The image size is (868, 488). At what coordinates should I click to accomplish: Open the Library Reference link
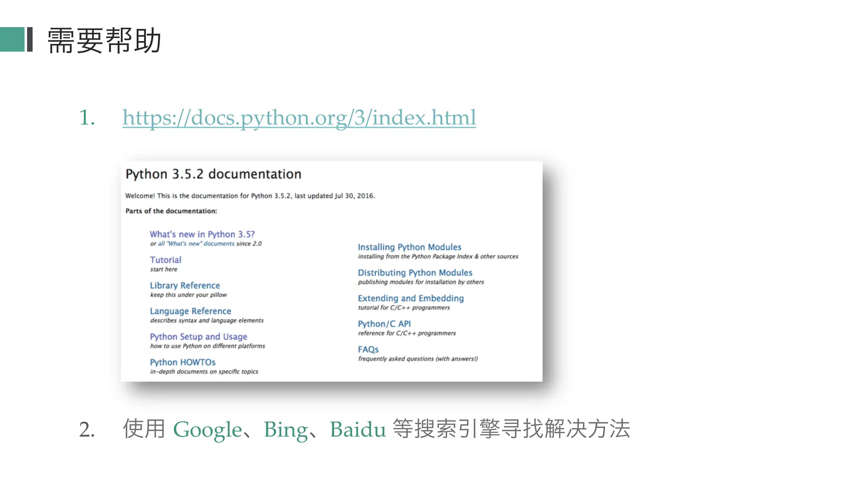point(185,286)
